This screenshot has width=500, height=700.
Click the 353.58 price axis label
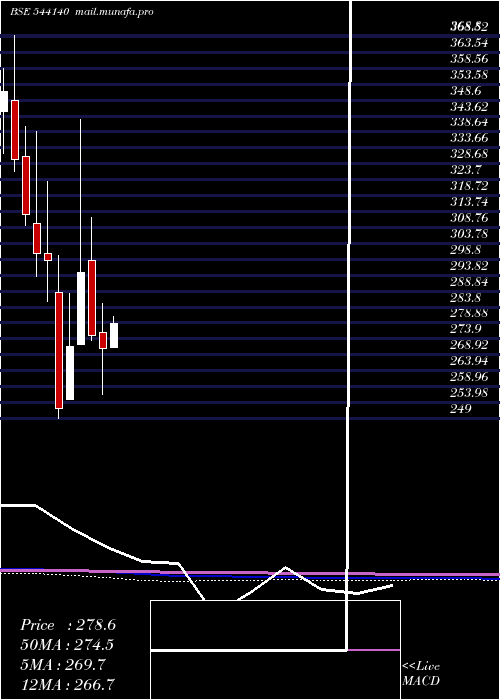click(469, 75)
